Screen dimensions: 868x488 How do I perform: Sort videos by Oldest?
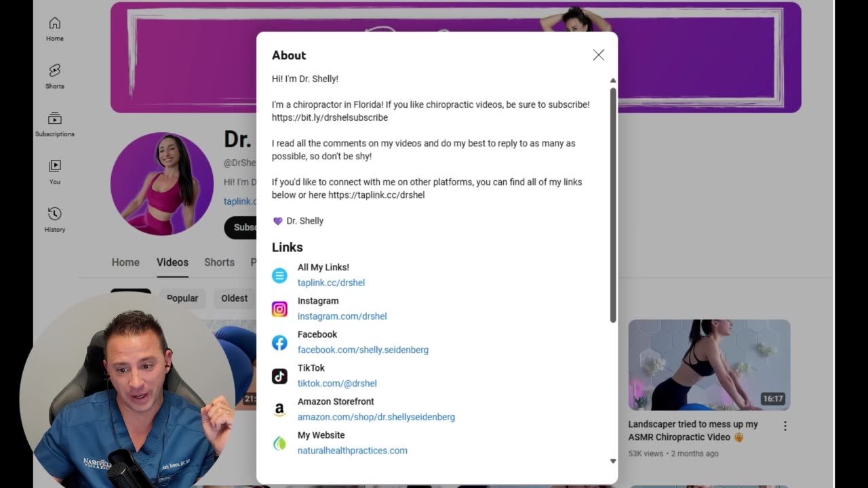(x=234, y=298)
